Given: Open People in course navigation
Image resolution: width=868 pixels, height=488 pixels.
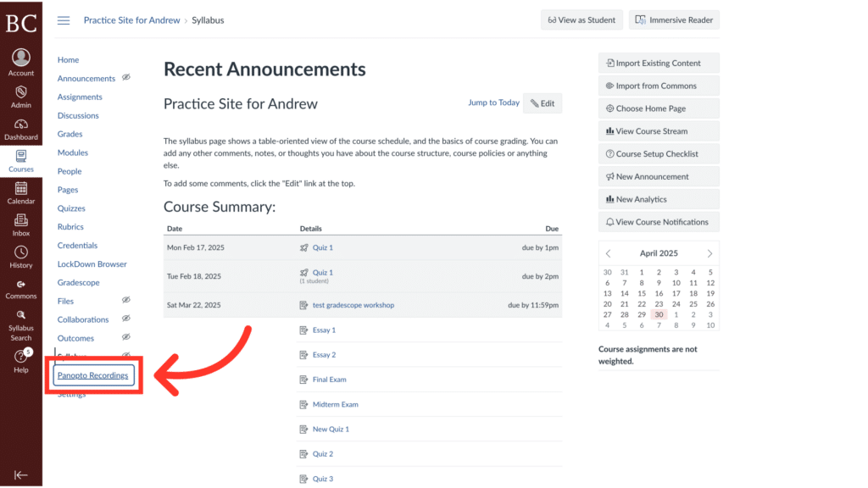Looking at the screenshot, I should coord(70,171).
